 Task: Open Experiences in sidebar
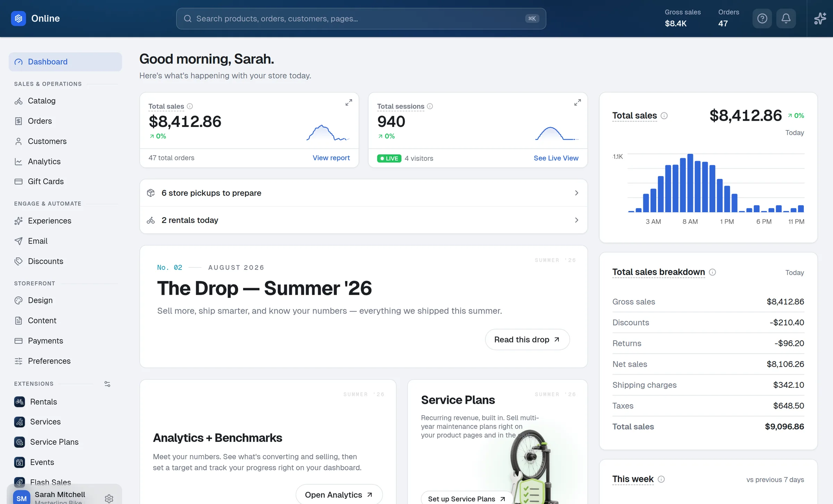[x=65, y=221]
